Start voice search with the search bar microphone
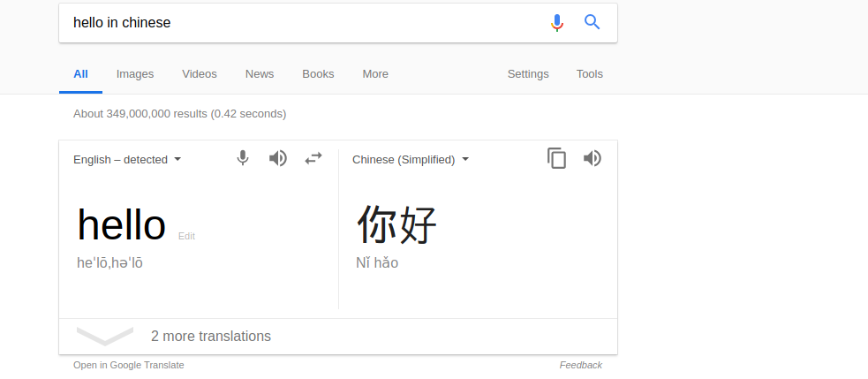The width and height of the screenshot is (868, 379). (x=557, y=23)
